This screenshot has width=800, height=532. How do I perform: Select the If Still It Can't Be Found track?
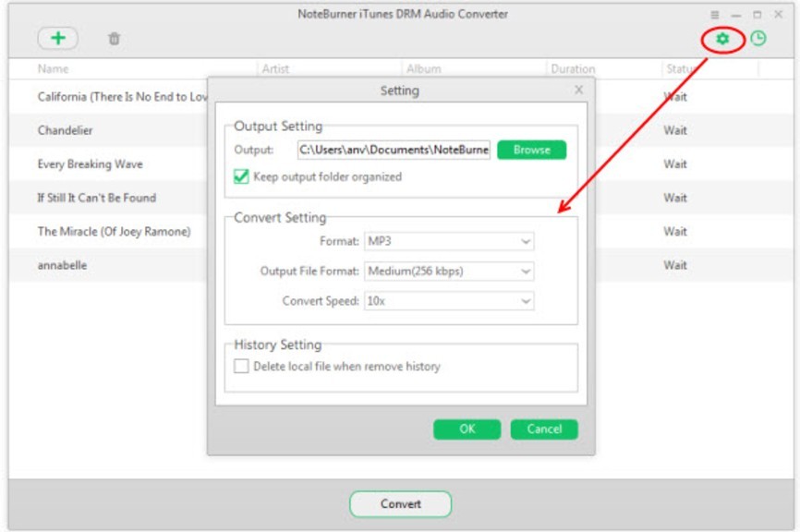click(96, 198)
